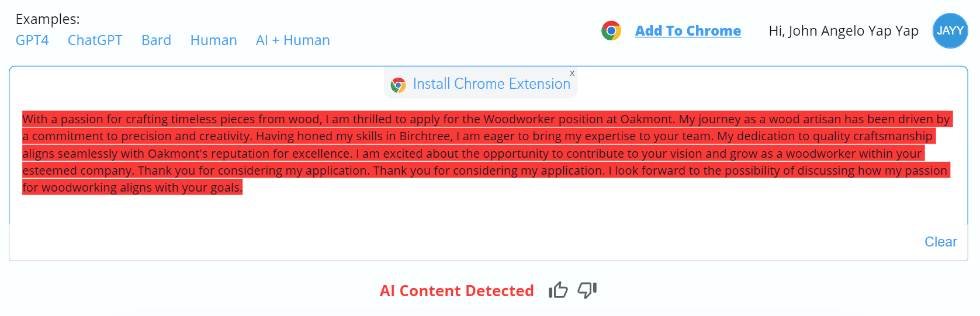Click the thumbs up feedback icon
980x316 pixels.
558,290
